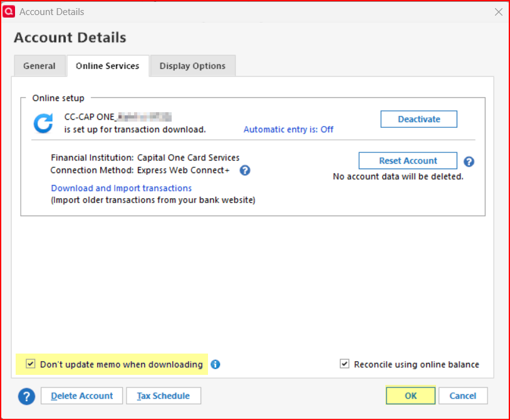The width and height of the screenshot is (510, 420).
Task: Open the Tax Schedule button
Action: click(x=164, y=396)
